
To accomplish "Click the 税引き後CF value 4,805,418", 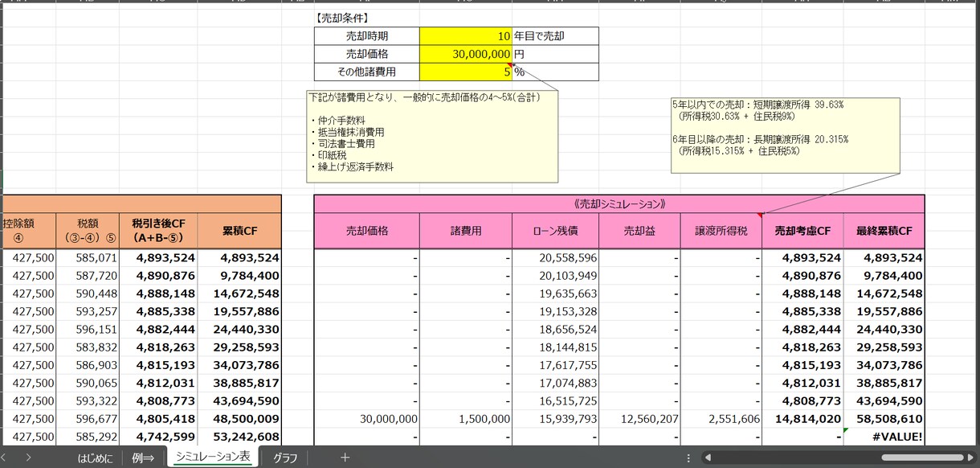I will [158, 419].
